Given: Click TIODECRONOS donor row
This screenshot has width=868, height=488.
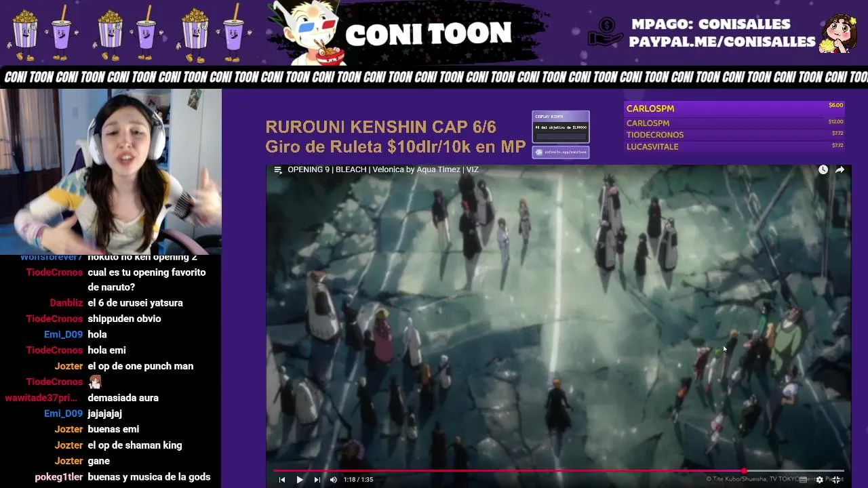Looking at the screenshot, I should [734, 135].
